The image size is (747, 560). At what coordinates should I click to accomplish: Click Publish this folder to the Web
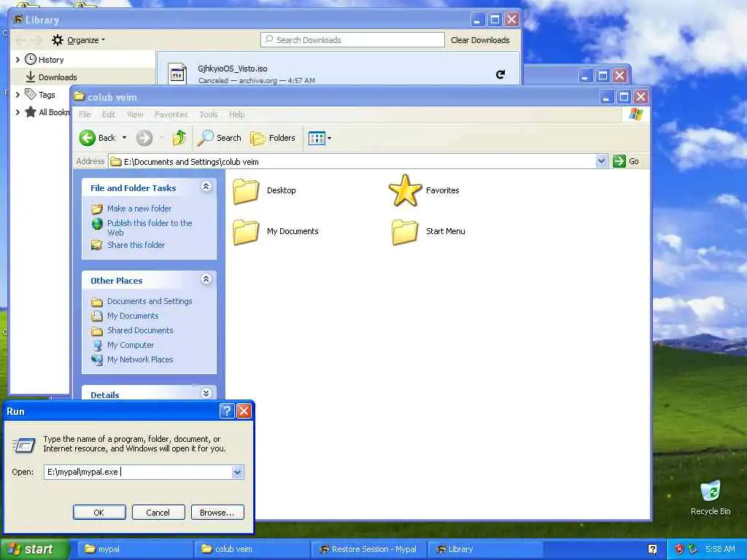(150, 227)
